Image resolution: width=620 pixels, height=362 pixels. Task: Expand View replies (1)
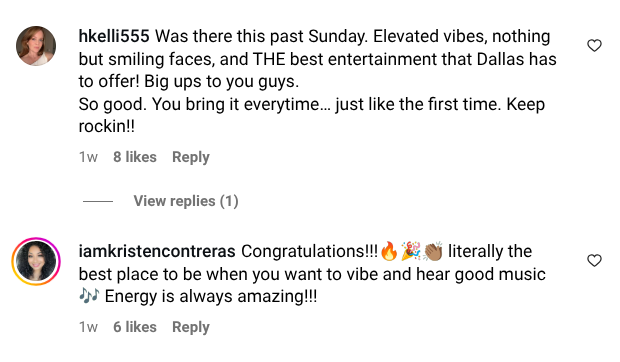pyautogui.click(x=186, y=201)
